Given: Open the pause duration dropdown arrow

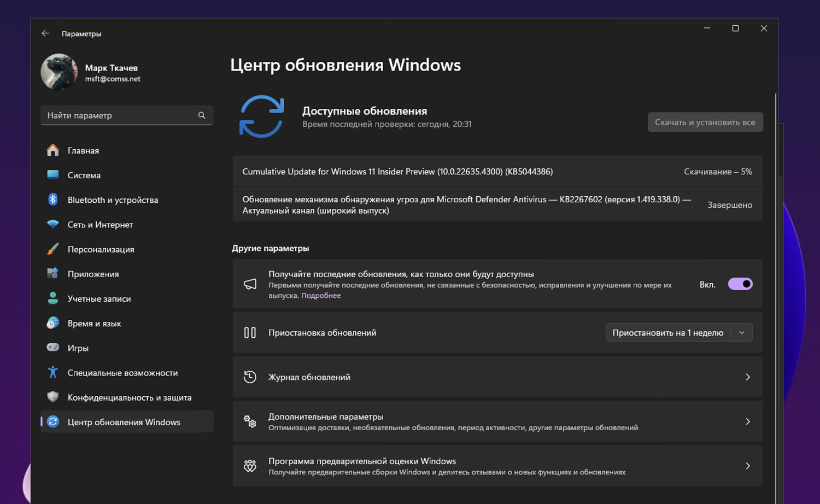Looking at the screenshot, I should pyautogui.click(x=741, y=332).
